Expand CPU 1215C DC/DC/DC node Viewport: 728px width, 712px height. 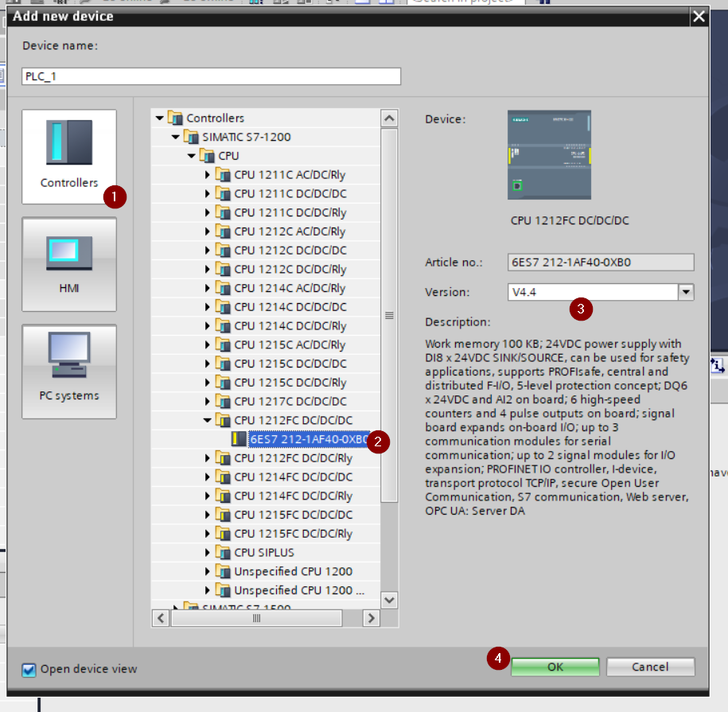[208, 364]
